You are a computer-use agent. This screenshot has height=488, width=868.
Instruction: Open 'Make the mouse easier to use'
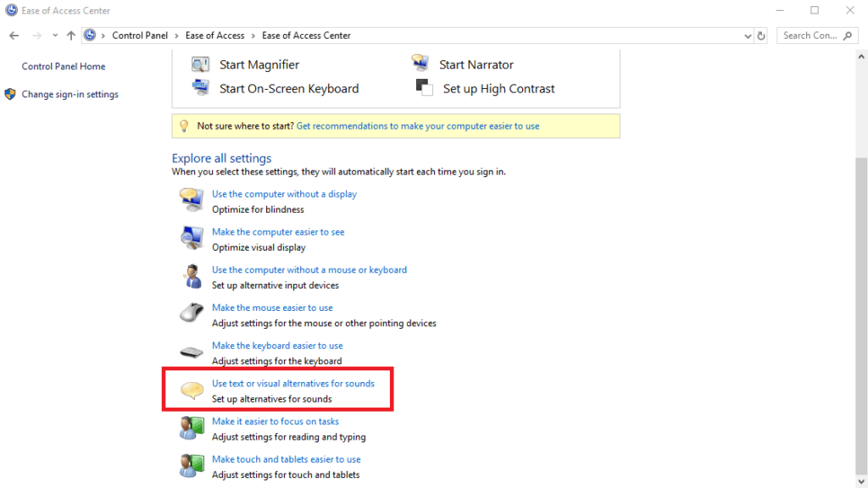[272, 308]
